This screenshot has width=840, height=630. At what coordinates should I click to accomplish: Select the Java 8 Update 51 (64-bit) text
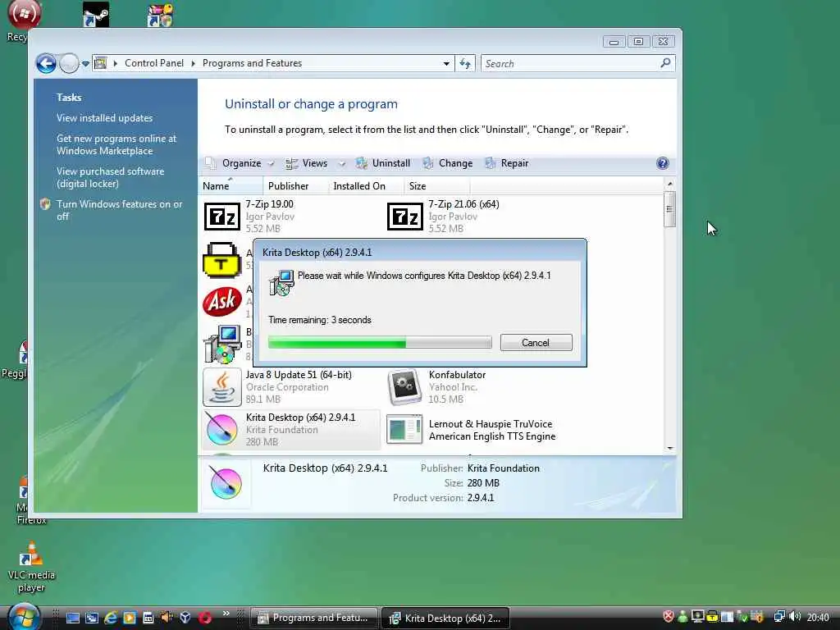(x=299, y=375)
